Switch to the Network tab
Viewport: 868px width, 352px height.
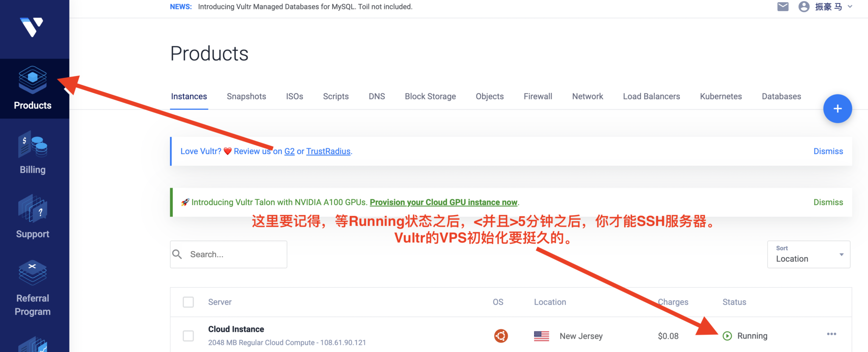coord(587,96)
